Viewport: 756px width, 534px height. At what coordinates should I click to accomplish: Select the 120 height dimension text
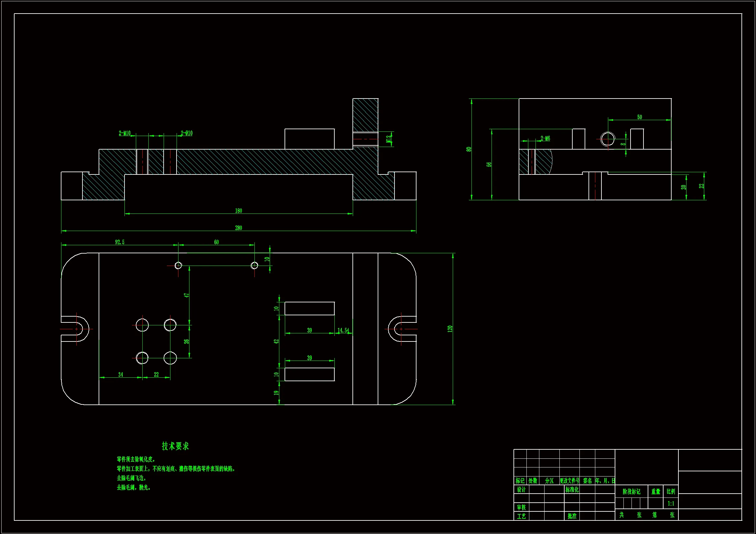pos(450,329)
